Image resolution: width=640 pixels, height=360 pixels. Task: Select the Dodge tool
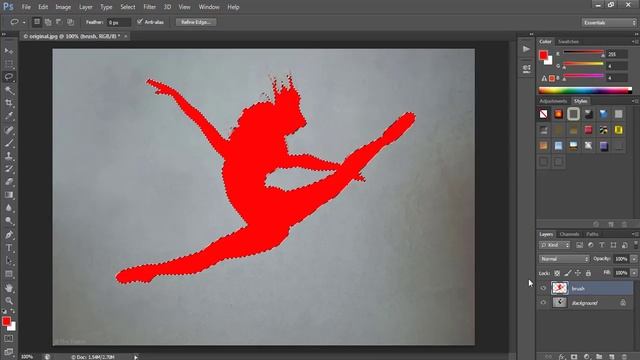click(9, 221)
